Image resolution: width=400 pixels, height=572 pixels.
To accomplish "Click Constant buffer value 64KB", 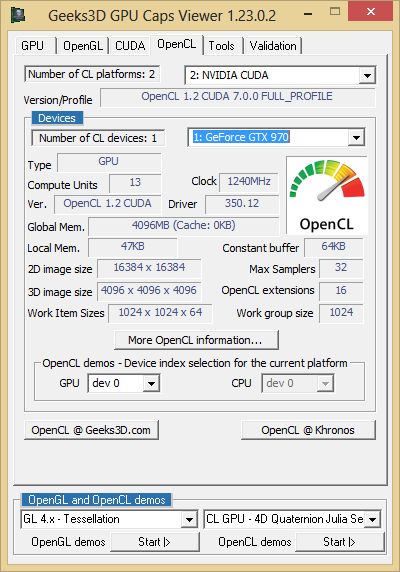I will click(x=334, y=247).
